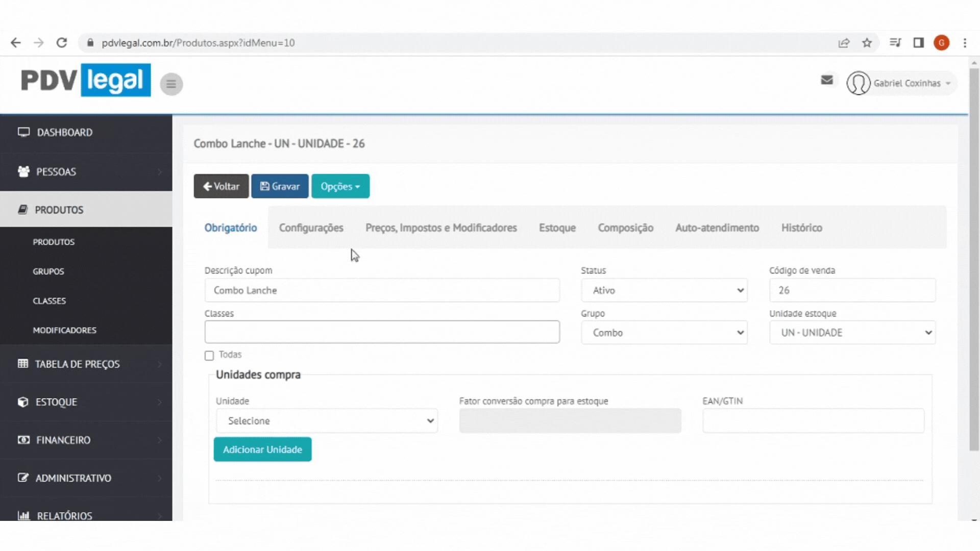Open the Dashboard monitor icon

(x=23, y=132)
